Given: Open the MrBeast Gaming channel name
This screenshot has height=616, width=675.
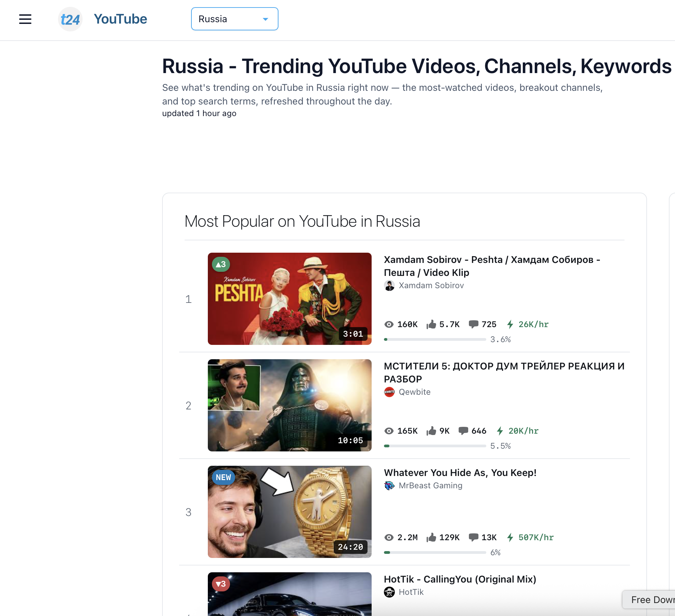Looking at the screenshot, I should [x=431, y=486].
